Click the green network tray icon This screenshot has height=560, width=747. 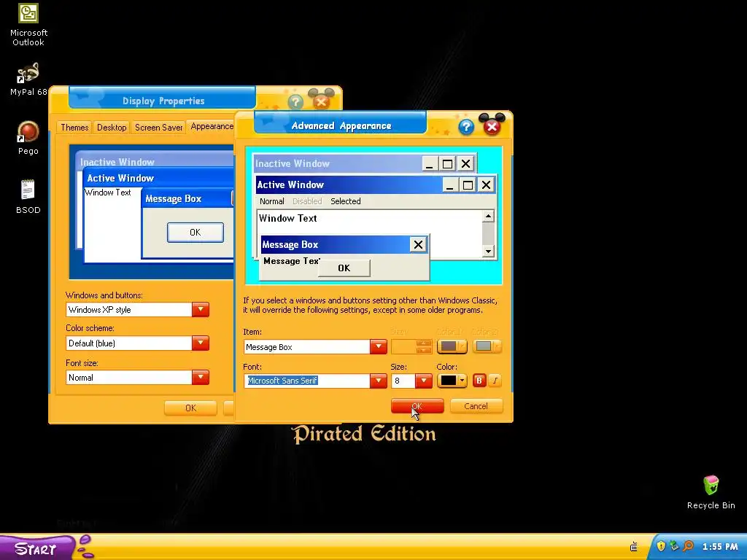point(674,546)
